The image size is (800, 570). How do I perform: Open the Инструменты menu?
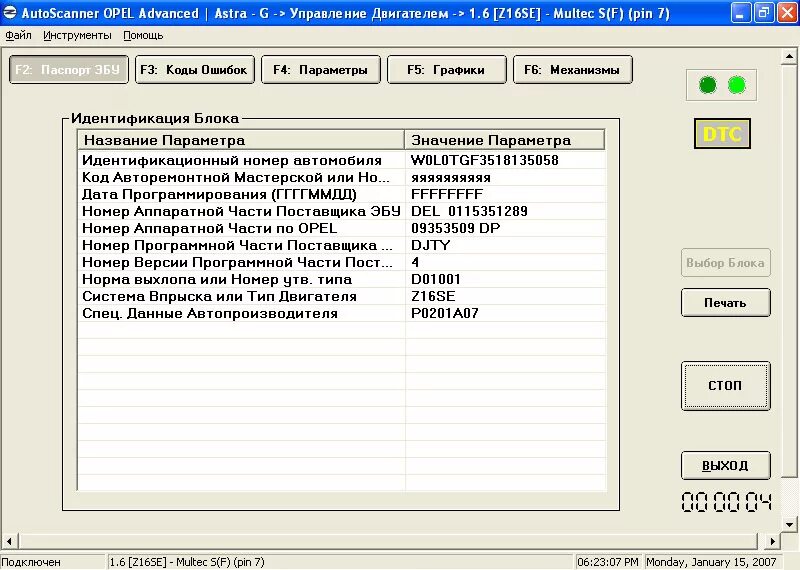tap(77, 35)
